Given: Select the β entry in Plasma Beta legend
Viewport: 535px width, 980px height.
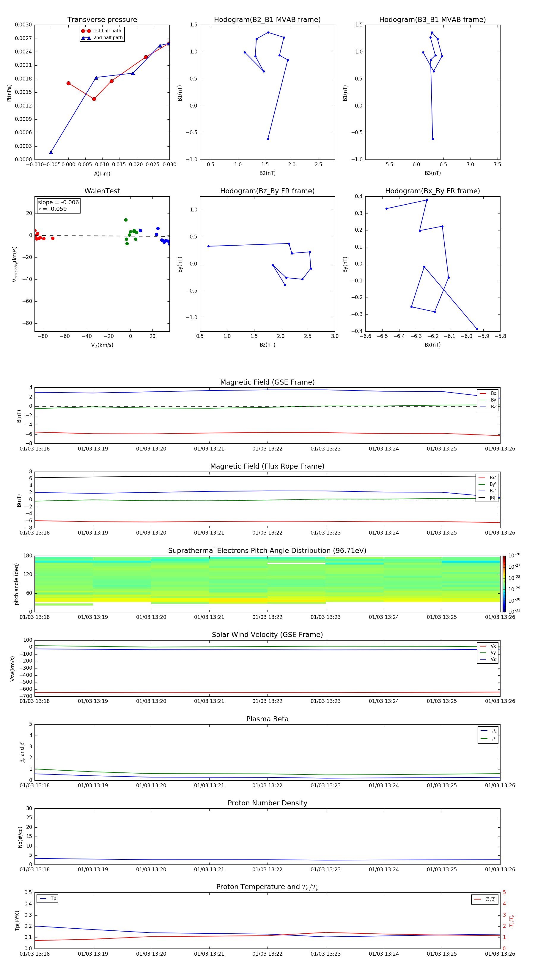Looking at the screenshot, I should 488,739.
